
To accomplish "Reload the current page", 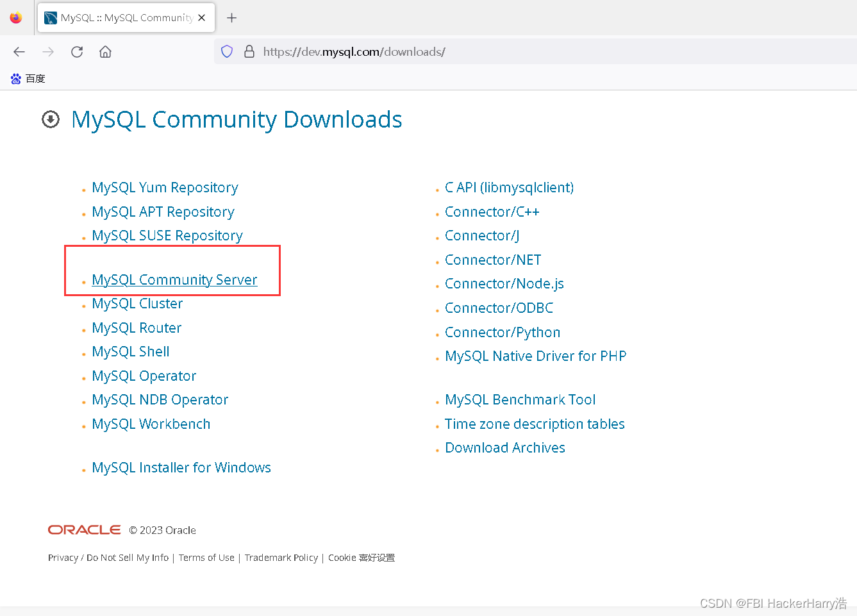I will pyautogui.click(x=77, y=52).
